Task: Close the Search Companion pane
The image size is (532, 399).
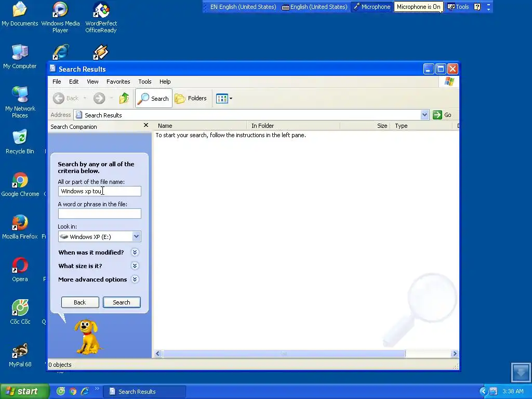Action: click(x=146, y=125)
